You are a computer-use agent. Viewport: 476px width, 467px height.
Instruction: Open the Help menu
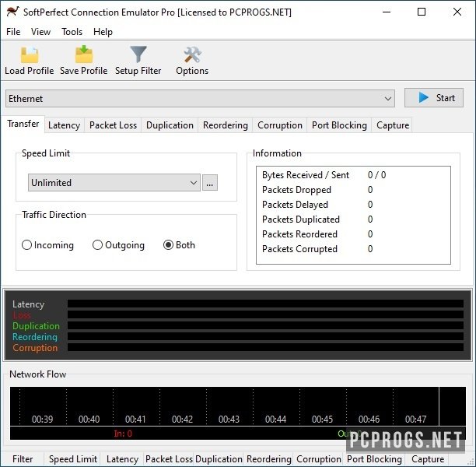tap(103, 32)
